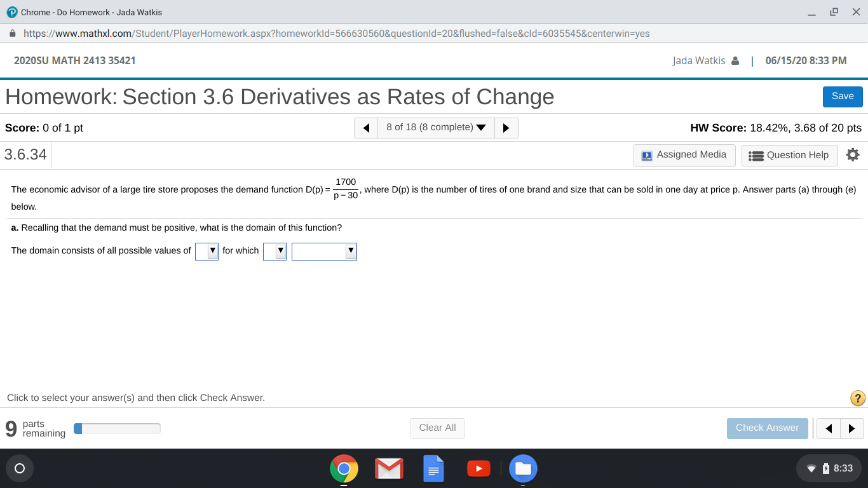Click the user profile icon beside Jada Watkis
Viewport: 868px width, 488px height.
(x=735, y=61)
